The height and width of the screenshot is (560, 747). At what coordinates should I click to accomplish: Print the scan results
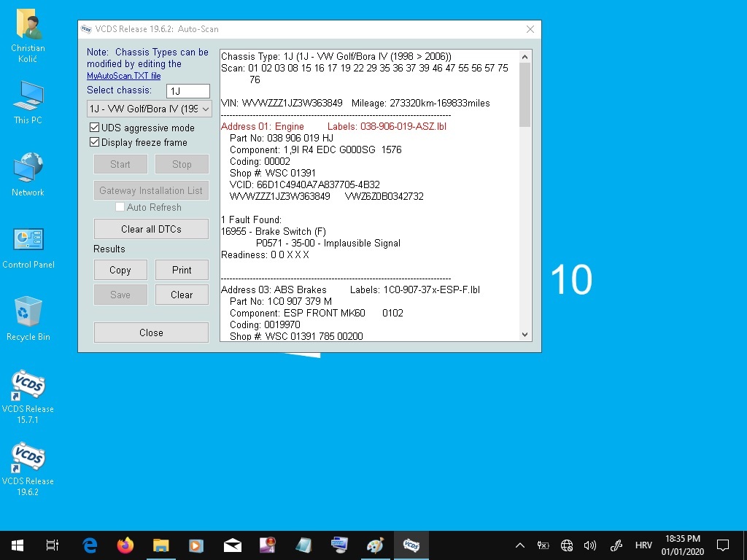tap(182, 270)
